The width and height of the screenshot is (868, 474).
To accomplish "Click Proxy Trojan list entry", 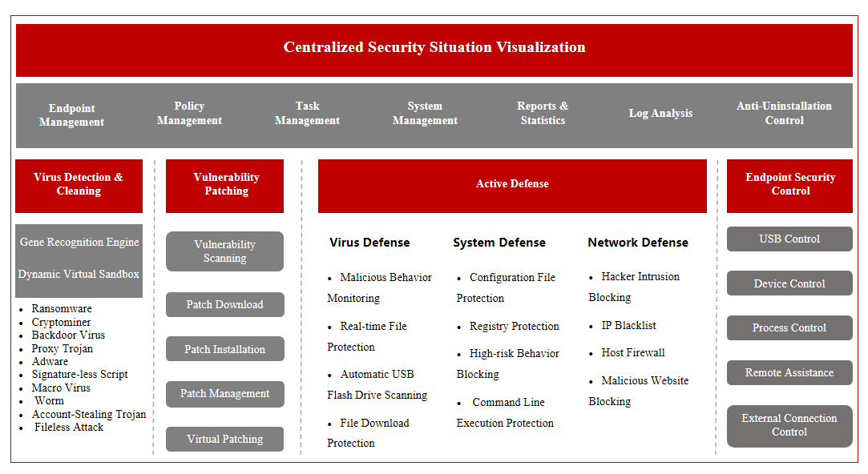I will [62, 348].
